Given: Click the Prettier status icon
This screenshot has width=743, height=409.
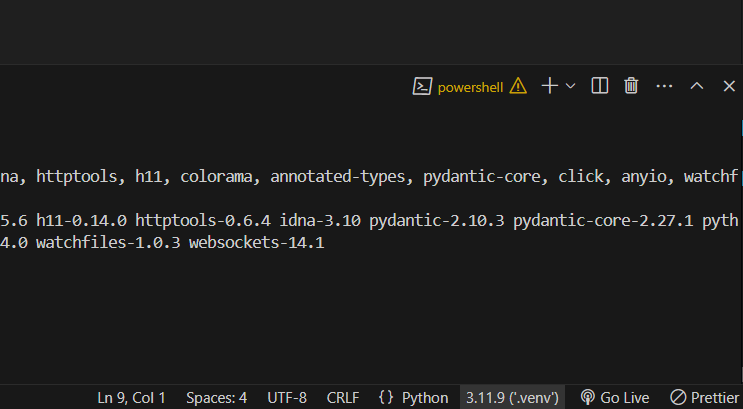Looking at the screenshot, I should (678, 397).
